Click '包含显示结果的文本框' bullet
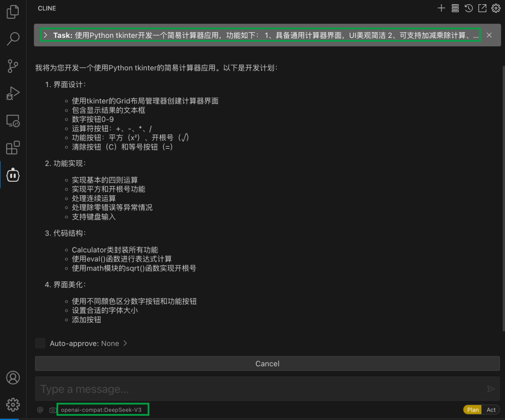Viewport: 505px width, 420px height. 108,110
